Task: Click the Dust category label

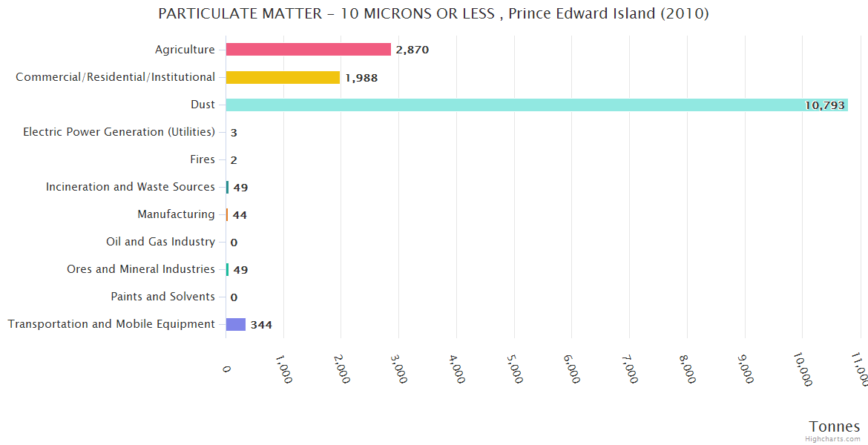Action: pyautogui.click(x=203, y=105)
